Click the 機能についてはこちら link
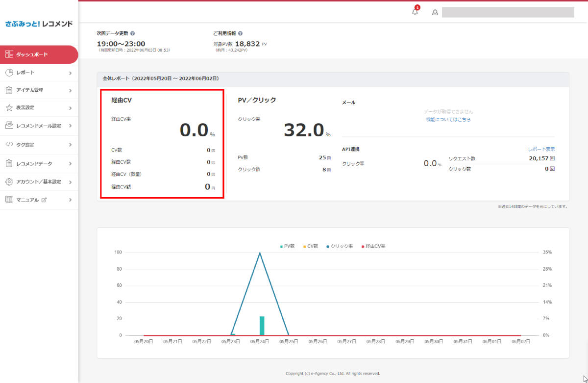This screenshot has width=588, height=383. (448, 119)
